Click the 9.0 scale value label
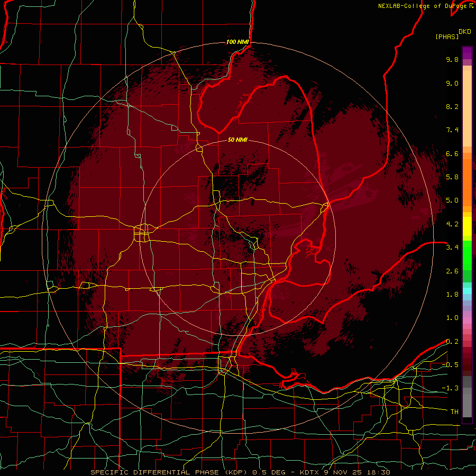 click(452, 83)
